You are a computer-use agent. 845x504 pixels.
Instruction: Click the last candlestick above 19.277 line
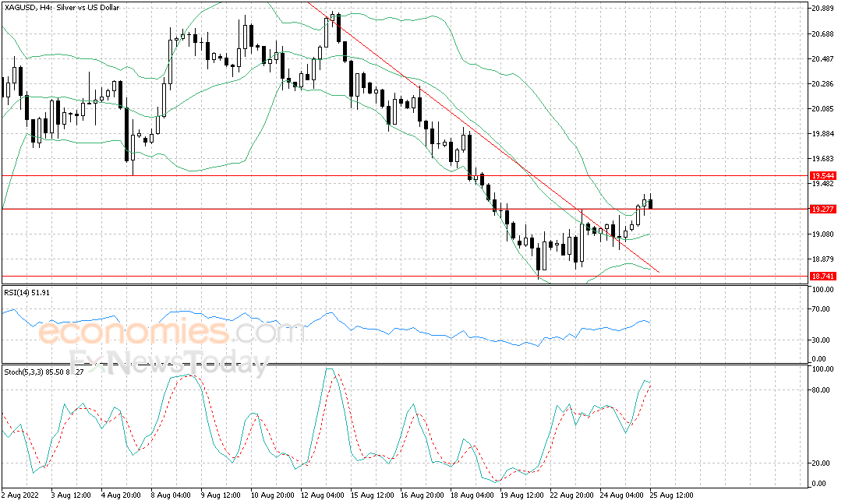pyautogui.click(x=650, y=203)
